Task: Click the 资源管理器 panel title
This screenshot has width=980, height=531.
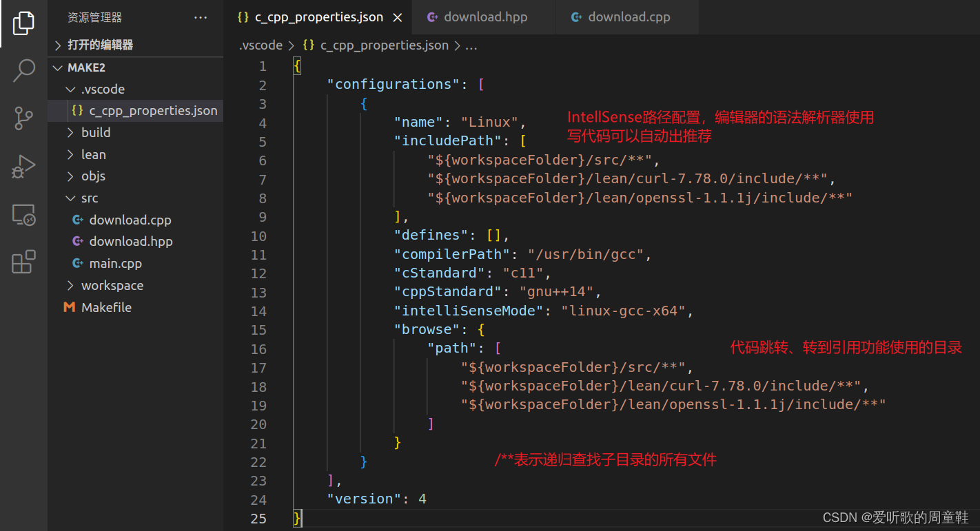Action: (94, 18)
